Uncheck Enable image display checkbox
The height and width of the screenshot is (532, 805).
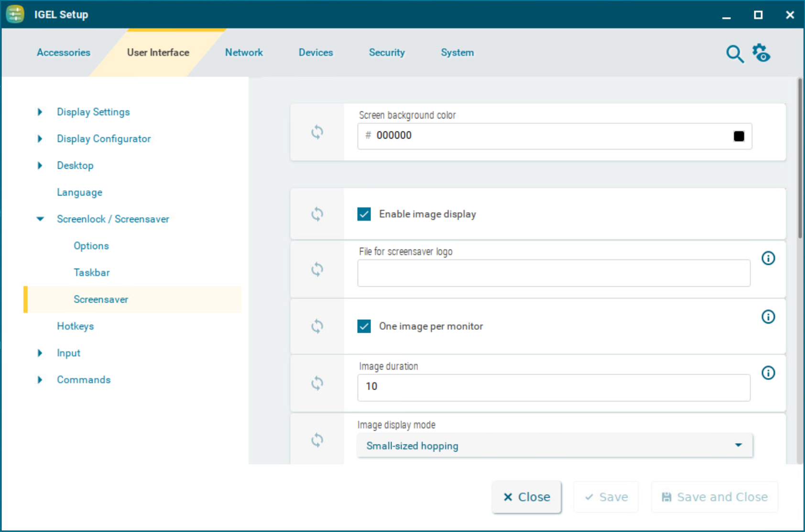pos(364,214)
